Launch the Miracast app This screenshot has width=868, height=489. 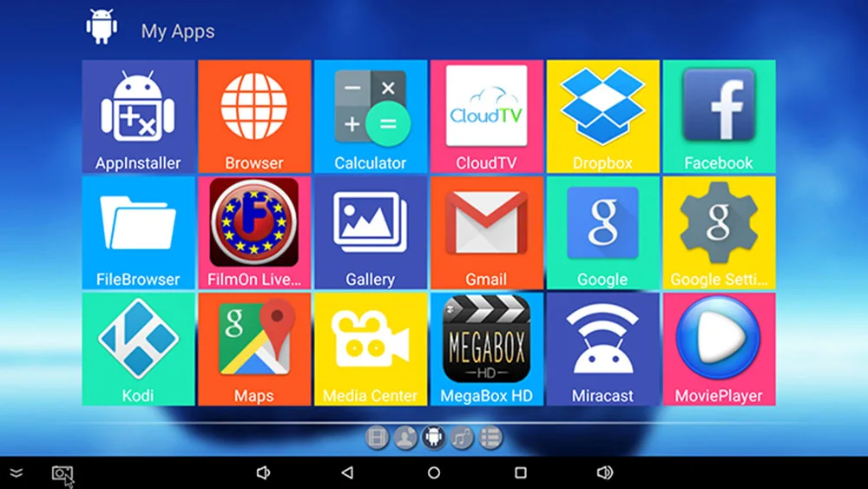(603, 349)
